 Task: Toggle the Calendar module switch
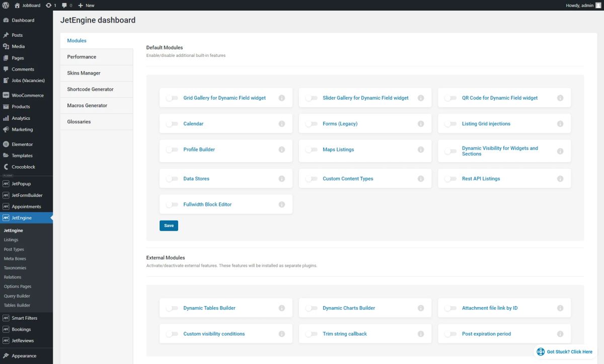click(172, 124)
